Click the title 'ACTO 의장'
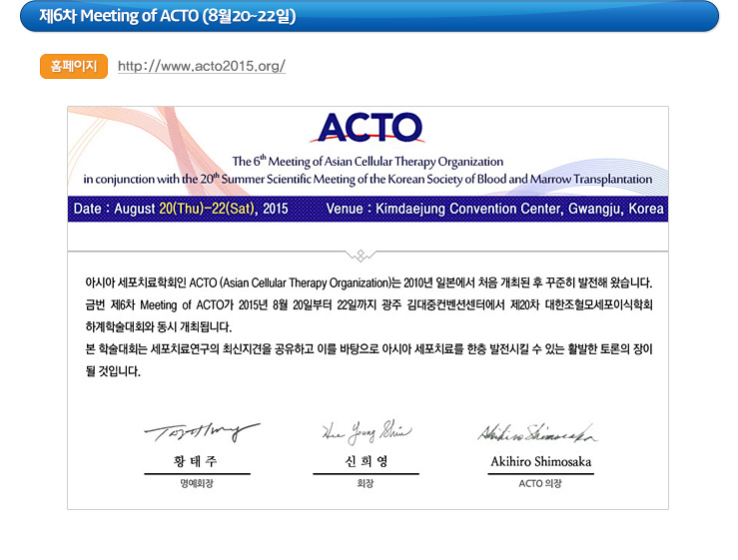This screenshot has width=738, height=560. 540,483
